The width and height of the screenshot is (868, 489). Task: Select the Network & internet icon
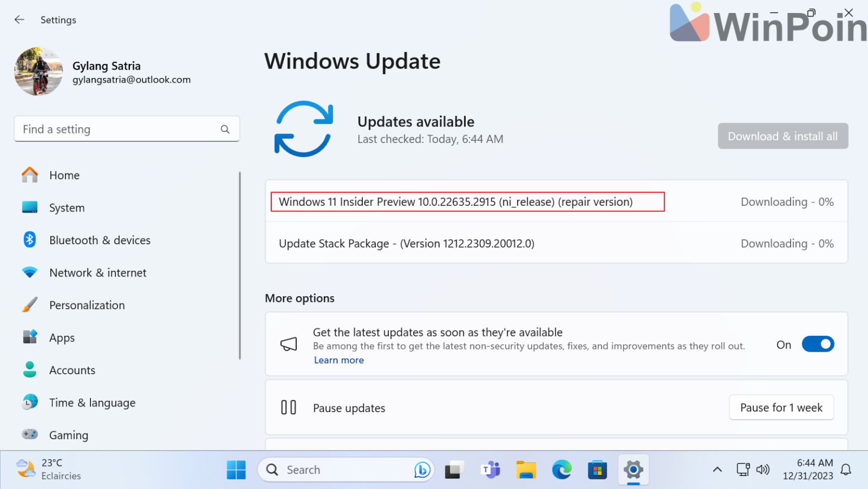click(x=29, y=272)
